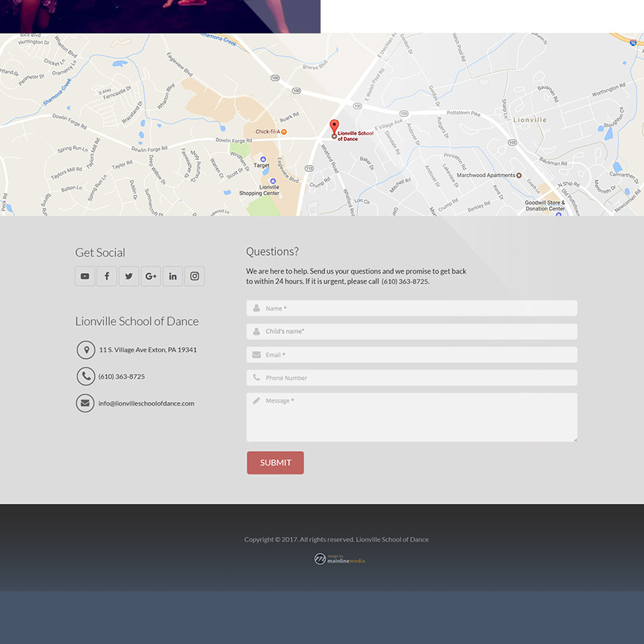Screen dimensions: 644x644
Task: Focus the Email input field
Action: pos(412,355)
